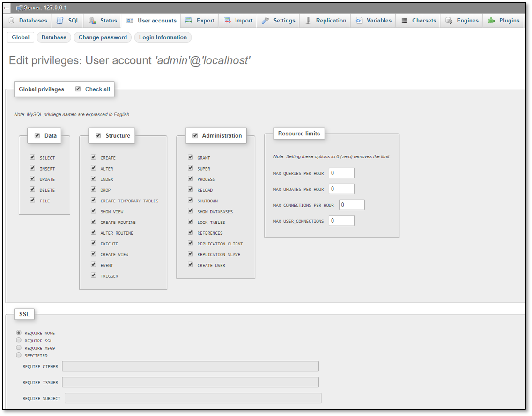The height and width of the screenshot is (416, 532).
Task: Uncheck the CREATE USER privilege
Action: pos(190,264)
